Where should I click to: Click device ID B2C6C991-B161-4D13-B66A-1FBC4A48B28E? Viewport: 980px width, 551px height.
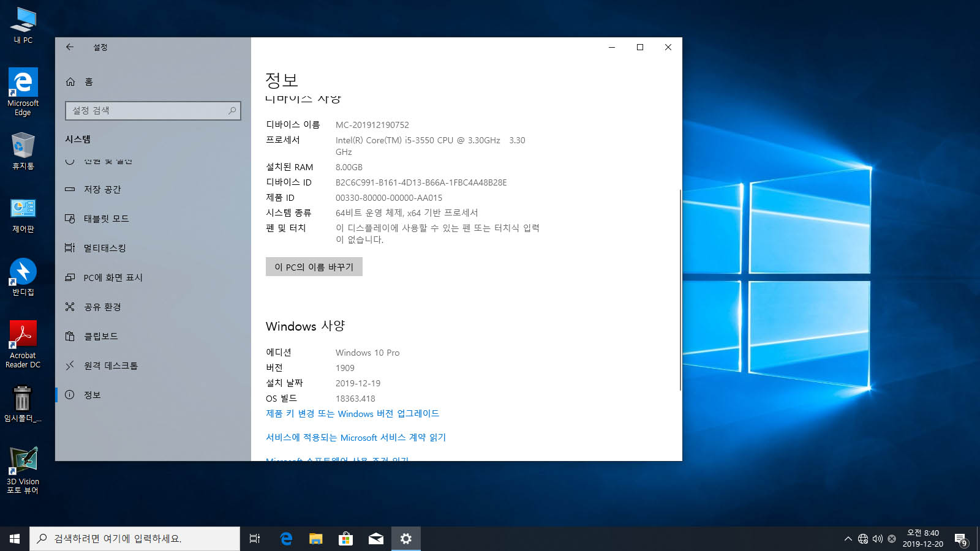click(421, 182)
